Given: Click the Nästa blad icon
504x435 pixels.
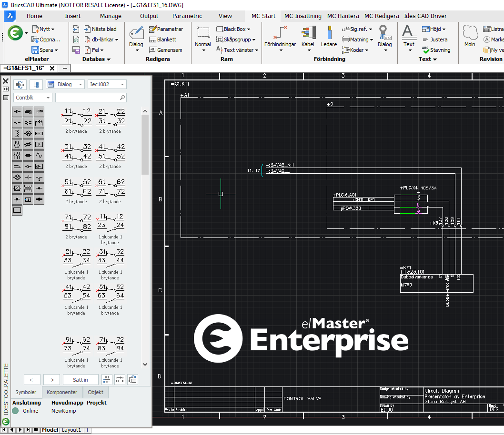Looking at the screenshot, I should (x=87, y=29).
